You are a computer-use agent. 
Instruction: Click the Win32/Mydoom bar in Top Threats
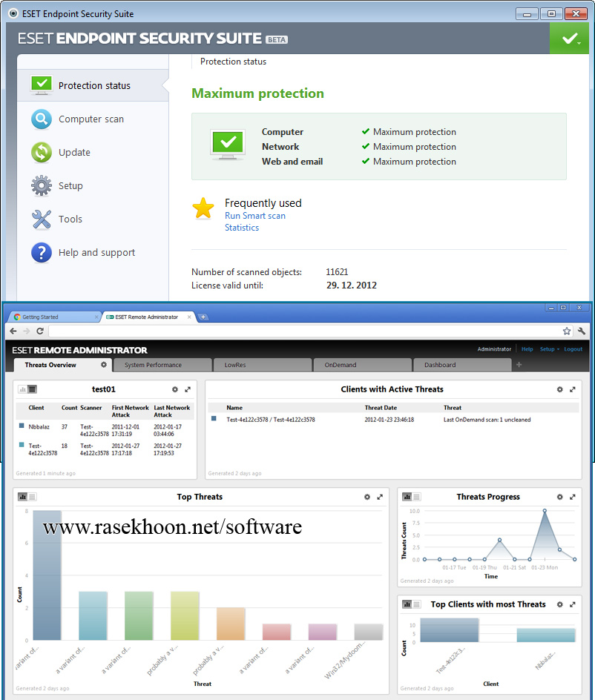point(369,632)
